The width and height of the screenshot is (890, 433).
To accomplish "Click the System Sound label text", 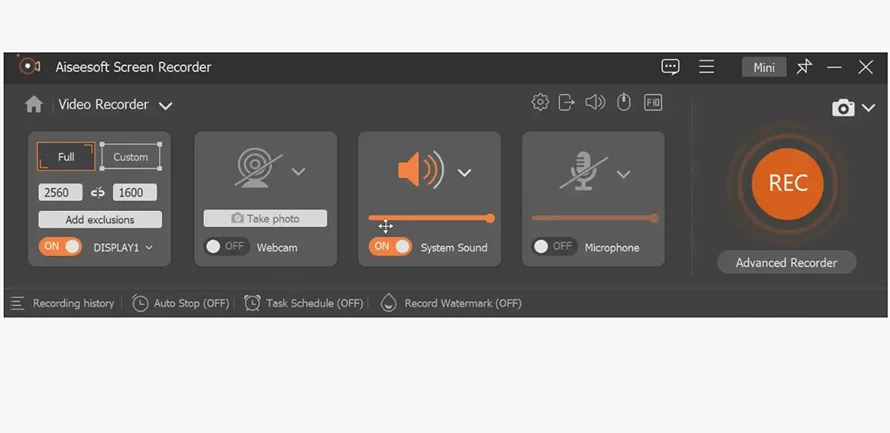I will tap(454, 247).
